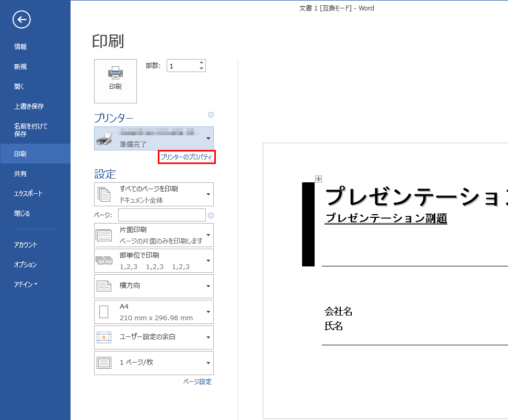Viewport: 508px width, 420px height.
Task: Click the table move handle in preview
Action: click(318, 179)
